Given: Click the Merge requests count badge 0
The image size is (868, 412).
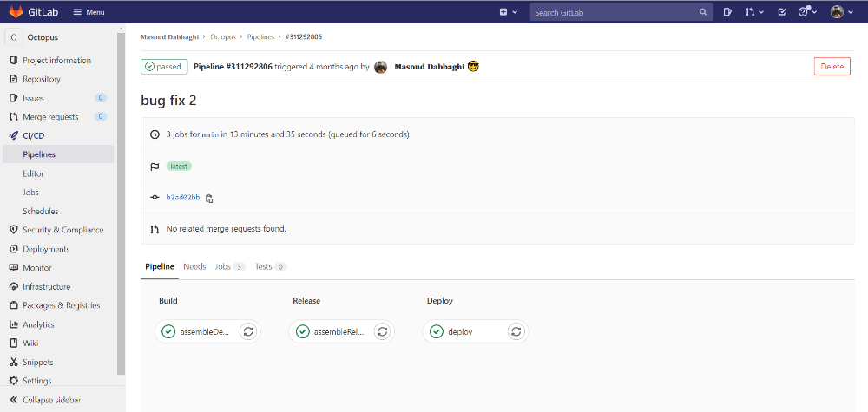Looking at the screenshot, I should [100, 117].
